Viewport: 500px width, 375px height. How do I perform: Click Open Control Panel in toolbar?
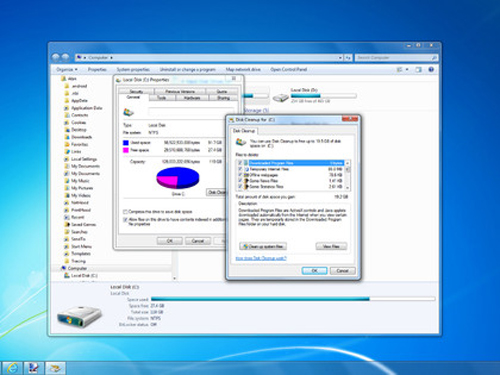click(289, 69)
